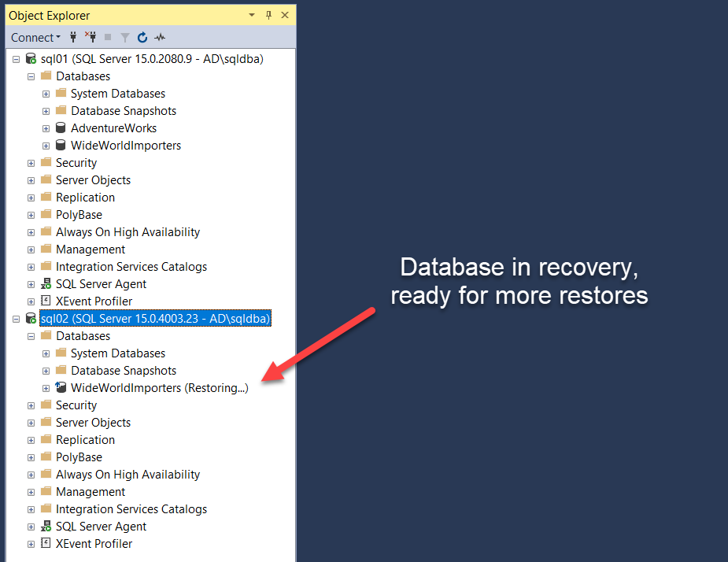
Task: Collapse the sql02 server node
Action: click(x=17, y=319)
